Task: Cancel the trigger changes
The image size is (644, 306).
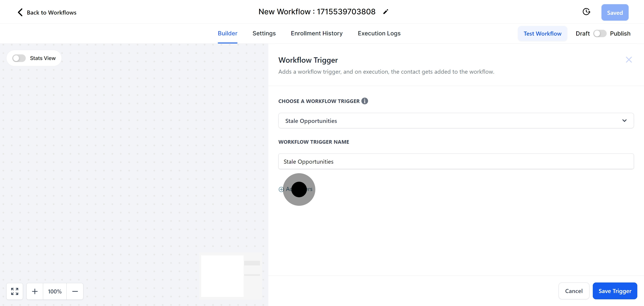Action: (x=574, y=291)
